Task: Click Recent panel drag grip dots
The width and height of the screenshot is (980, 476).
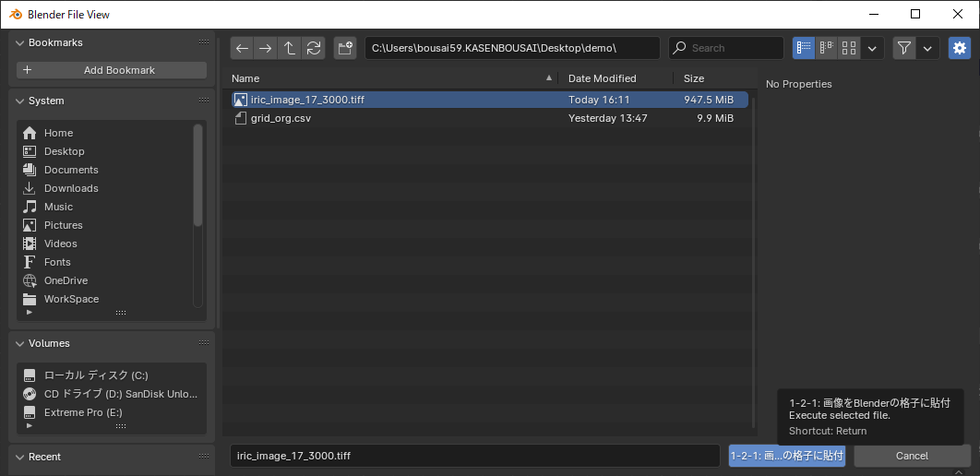Action: click(204, 457)
